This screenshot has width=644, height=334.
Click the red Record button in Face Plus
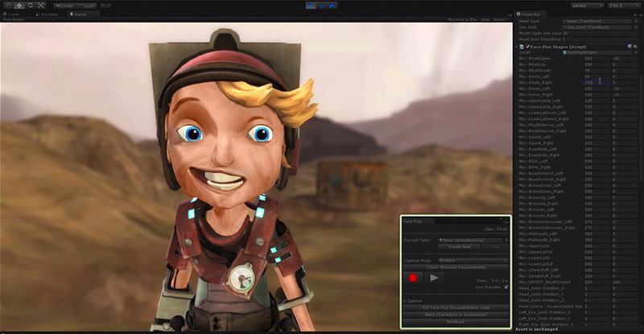point(414,278)
